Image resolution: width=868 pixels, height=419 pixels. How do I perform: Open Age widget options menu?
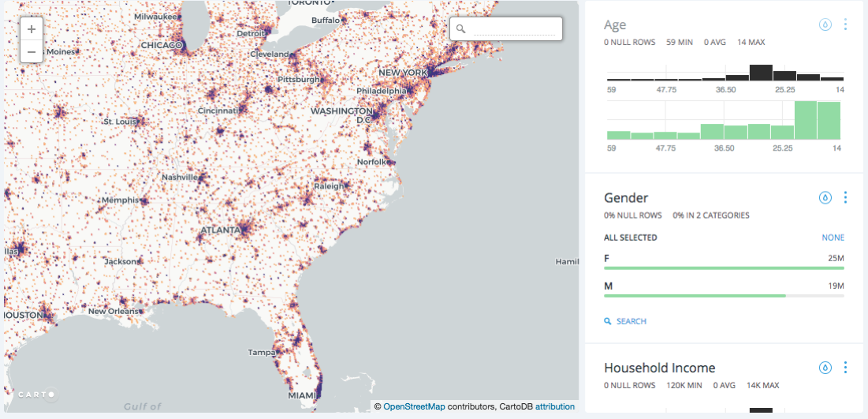tap(845, 24)
